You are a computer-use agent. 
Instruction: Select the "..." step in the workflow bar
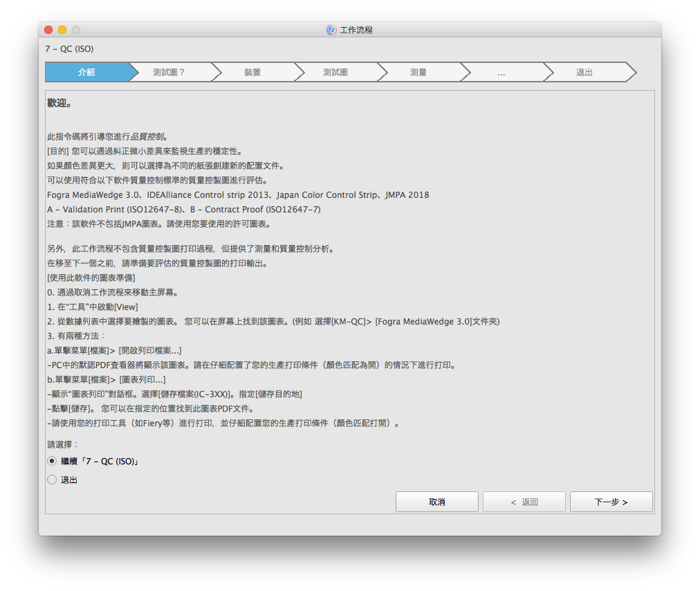tap(501, 73)
